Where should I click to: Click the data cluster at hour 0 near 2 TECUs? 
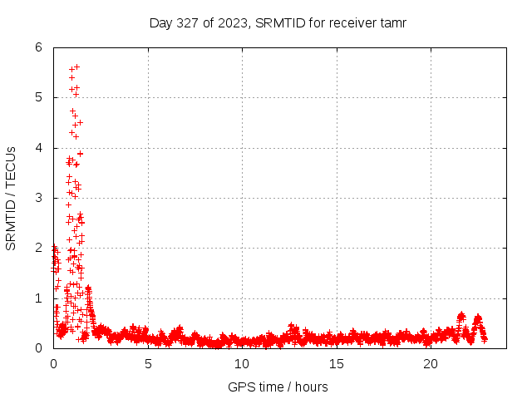[x=55, y=249]
